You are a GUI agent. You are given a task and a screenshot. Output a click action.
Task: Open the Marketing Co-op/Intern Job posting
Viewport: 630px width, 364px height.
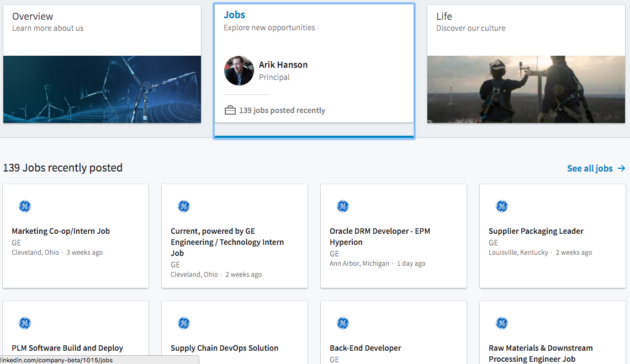(x=61, y=231)
